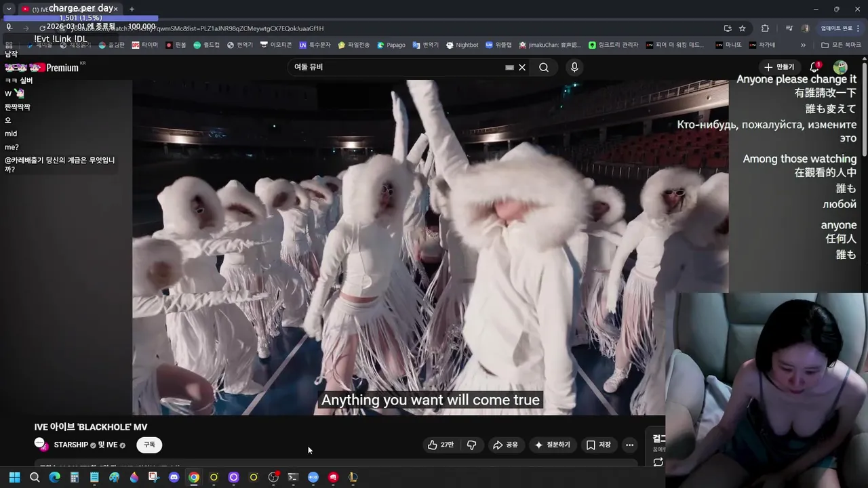The height and width of the screenshot is (488, 868).
Task: Open the three-dot more actions menu
Action: pos(629,445)
